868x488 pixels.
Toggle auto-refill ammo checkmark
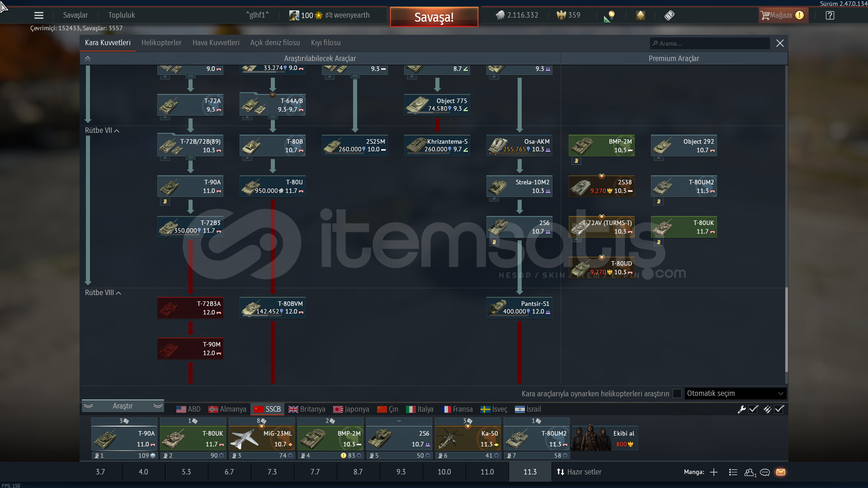(x=779, y=409)
